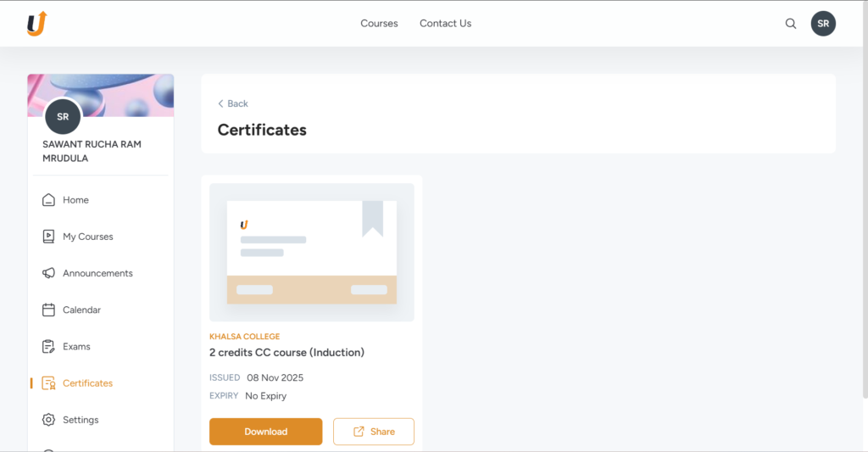Click the Calendar icon in sidebar

[48, 310]
